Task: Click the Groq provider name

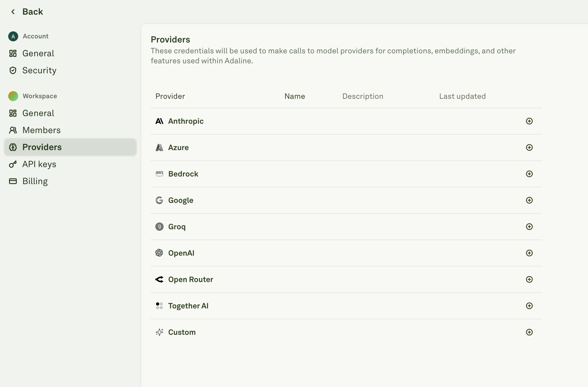Action: (177, 227)
